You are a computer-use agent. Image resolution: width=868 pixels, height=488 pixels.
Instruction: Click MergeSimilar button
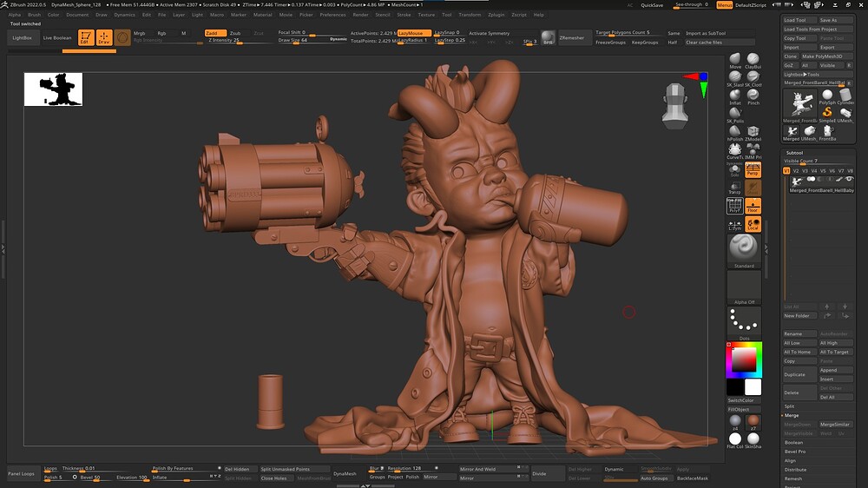point(835,425)
